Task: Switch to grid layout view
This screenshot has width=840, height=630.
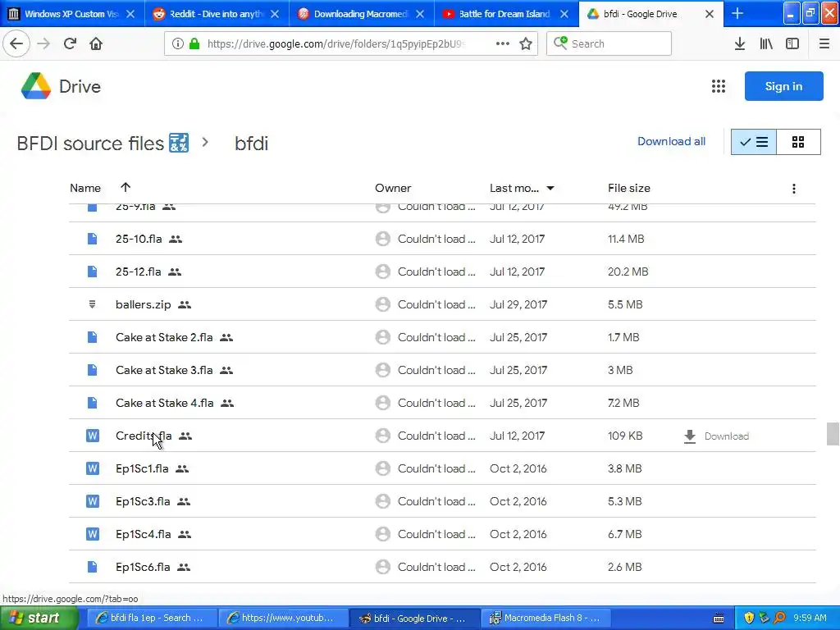Action: (x=798, y=142)
